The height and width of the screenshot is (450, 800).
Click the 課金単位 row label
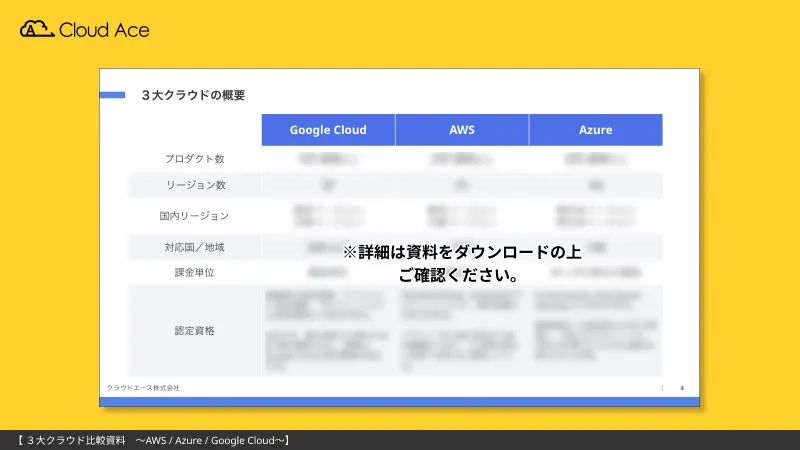click(x=194, y=272)
